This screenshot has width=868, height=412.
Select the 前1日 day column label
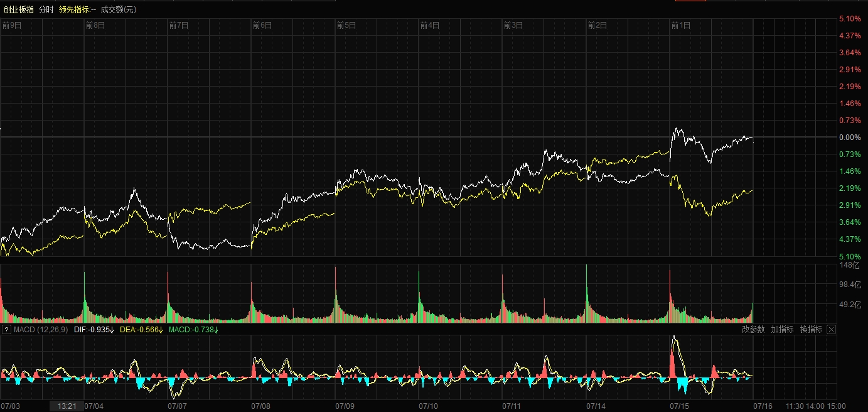[681, 25]
